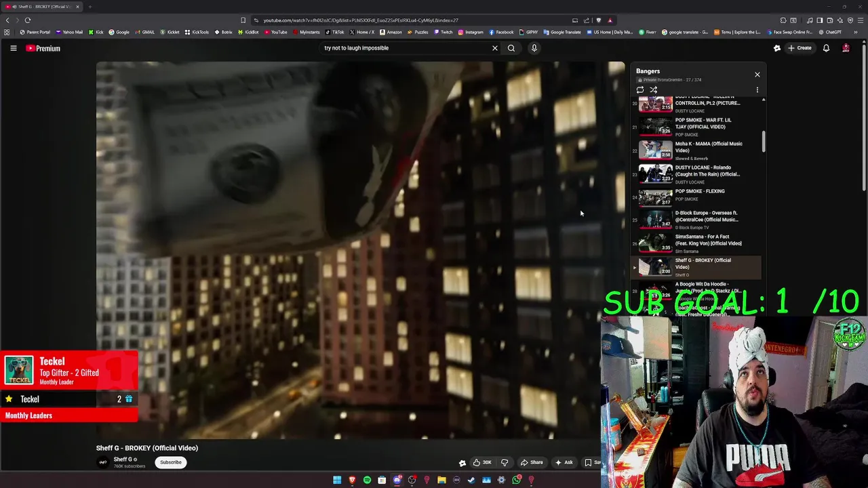Open WhatsApp from taskbar

517,480
